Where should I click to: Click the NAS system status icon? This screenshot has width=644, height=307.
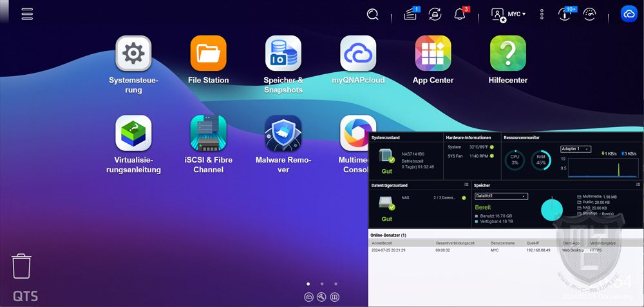tap(386, 156)
